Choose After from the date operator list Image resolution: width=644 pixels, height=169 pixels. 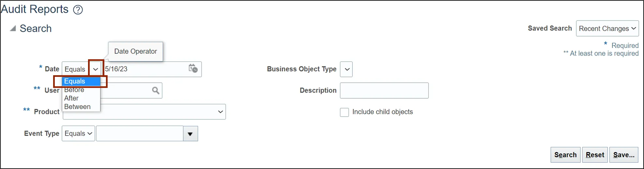point(71,98)
